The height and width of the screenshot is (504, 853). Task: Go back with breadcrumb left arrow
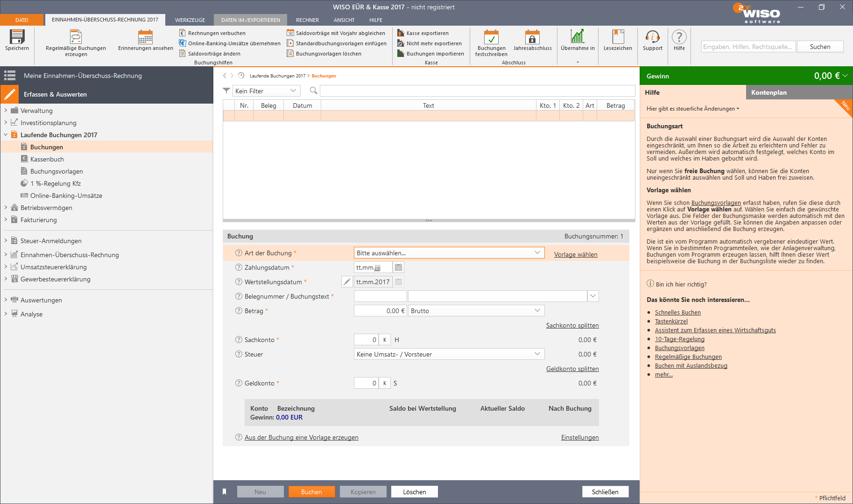(x=225, y=76)
